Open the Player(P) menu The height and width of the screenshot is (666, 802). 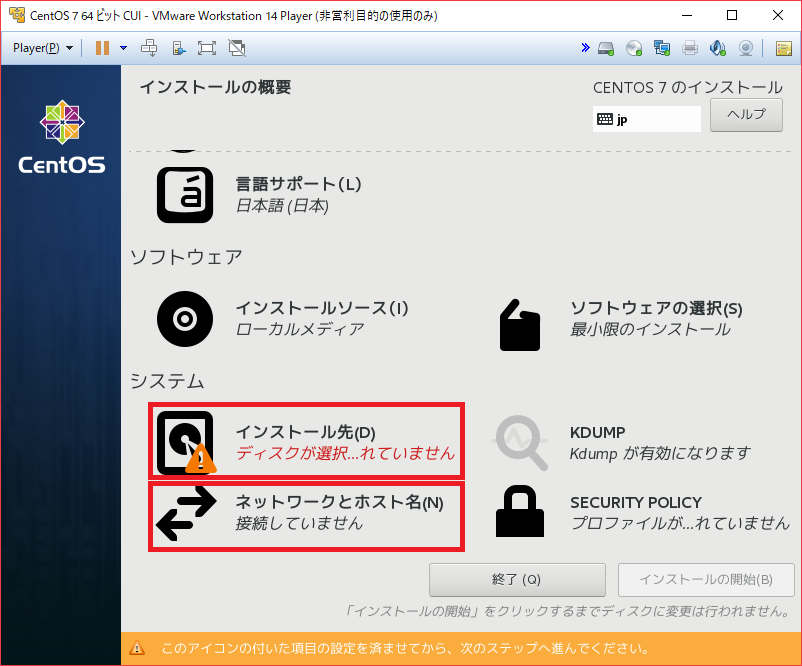click(43, 48)
